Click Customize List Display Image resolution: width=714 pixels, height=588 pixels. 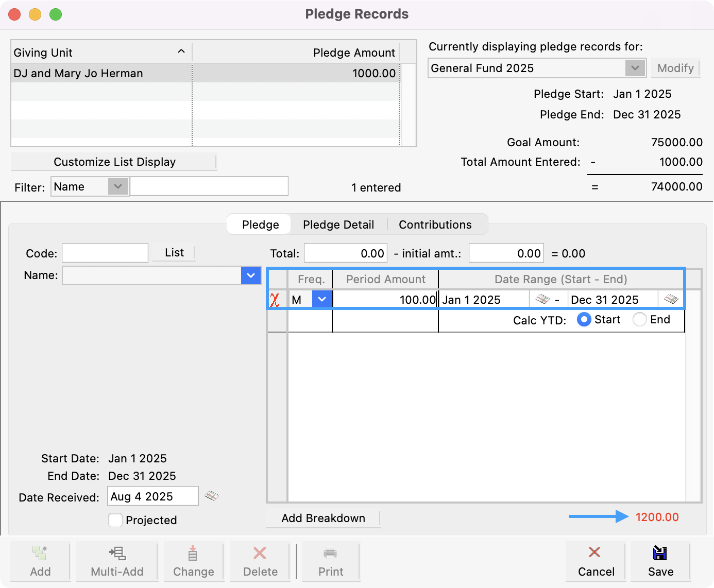(x=114, y=161)
